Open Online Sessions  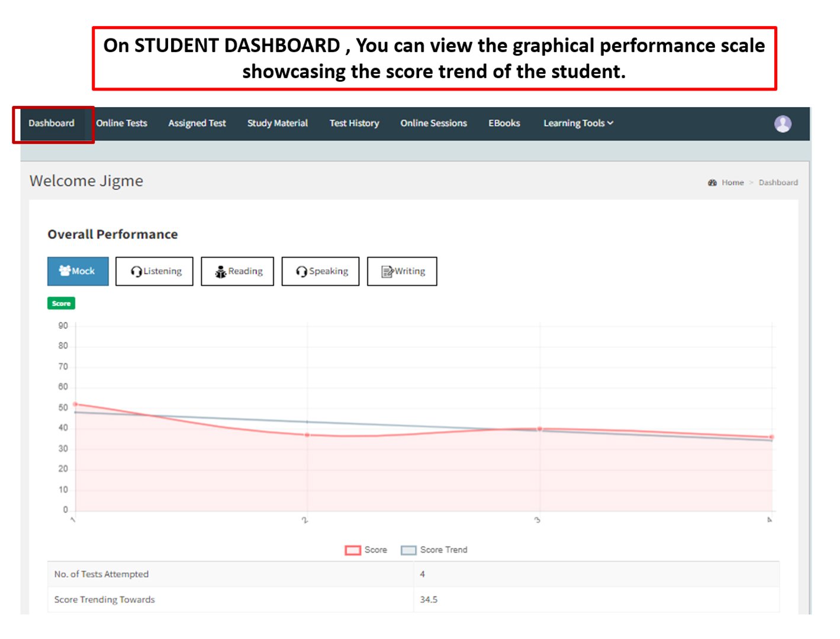pos(434,124)
